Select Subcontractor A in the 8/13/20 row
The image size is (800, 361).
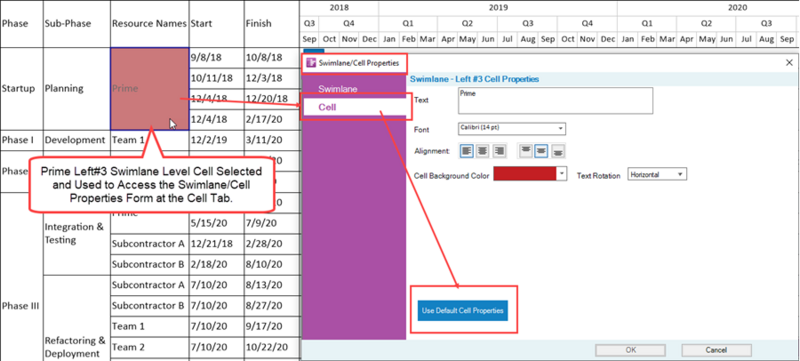coord(149,285)
